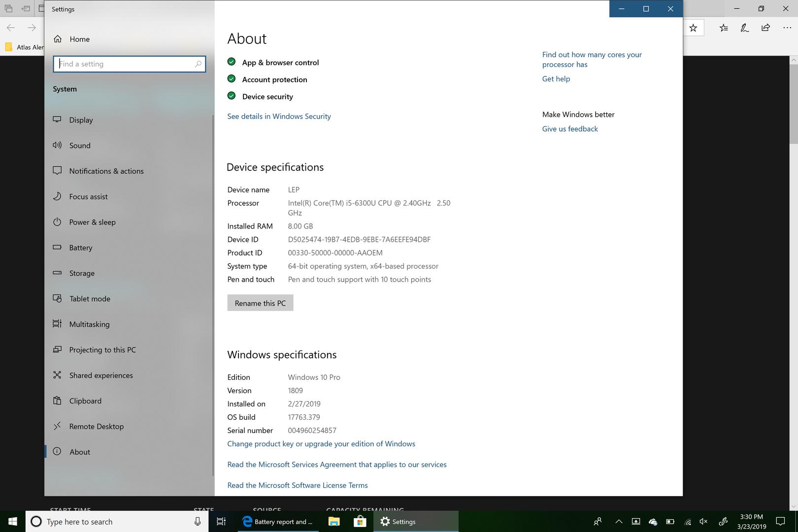Open the Edge Settings and more menu
The width and height of the screenshot is (798, 532).
tap(787, 28)
